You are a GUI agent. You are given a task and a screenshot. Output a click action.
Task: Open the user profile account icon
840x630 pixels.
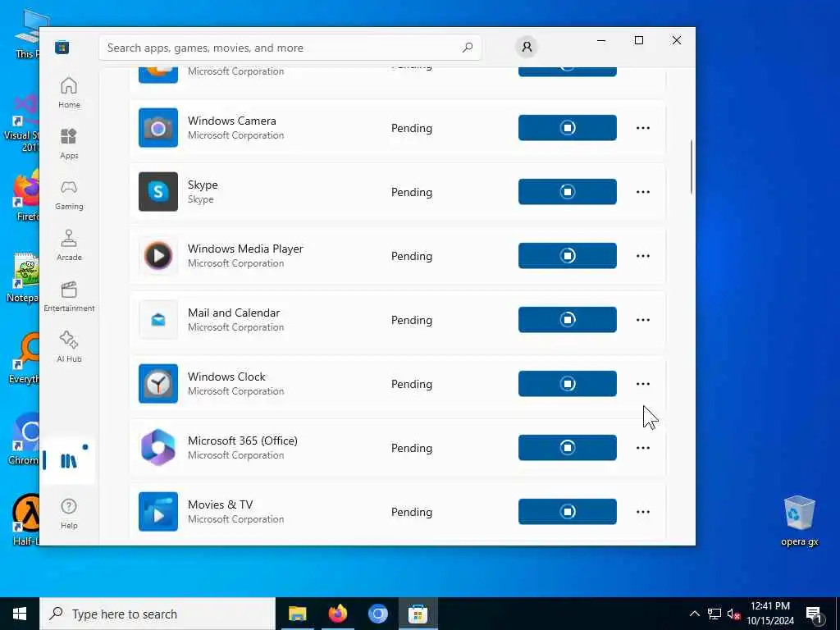[527, 47]
